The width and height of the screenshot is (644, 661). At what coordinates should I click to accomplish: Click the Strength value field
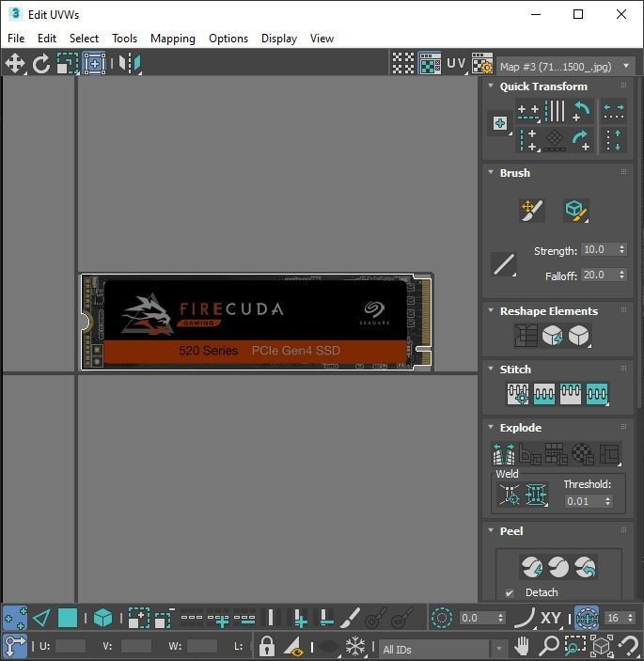[x=599, y=249]
